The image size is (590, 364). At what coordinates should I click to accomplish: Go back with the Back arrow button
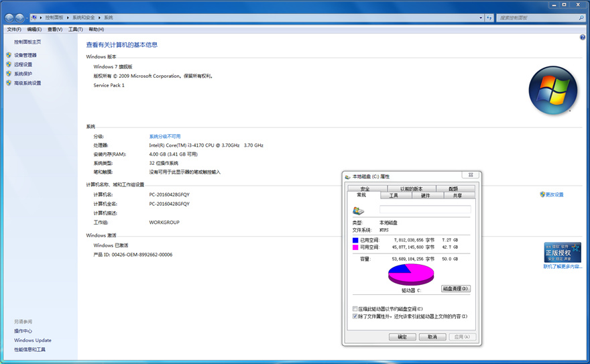pyautogui.click(x=9, y=17)
